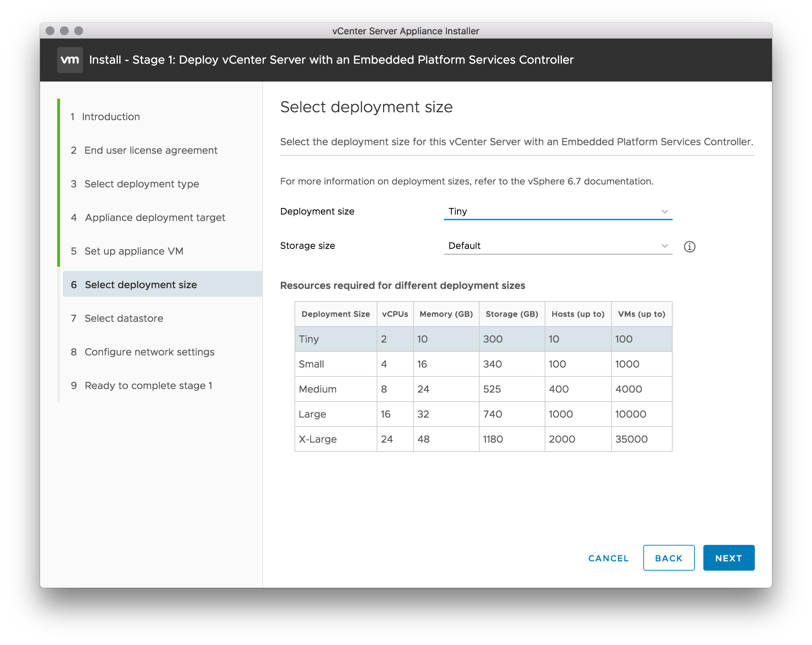812x645 pixels.
Task: Click the 1180 storage cell for X-Large
Action: click(x=512, y=439)
